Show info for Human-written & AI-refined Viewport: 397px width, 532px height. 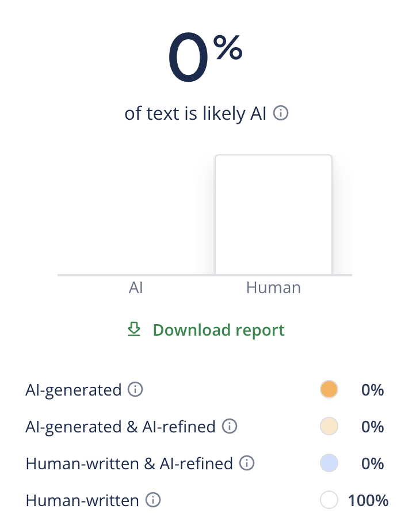pos(247,463)
